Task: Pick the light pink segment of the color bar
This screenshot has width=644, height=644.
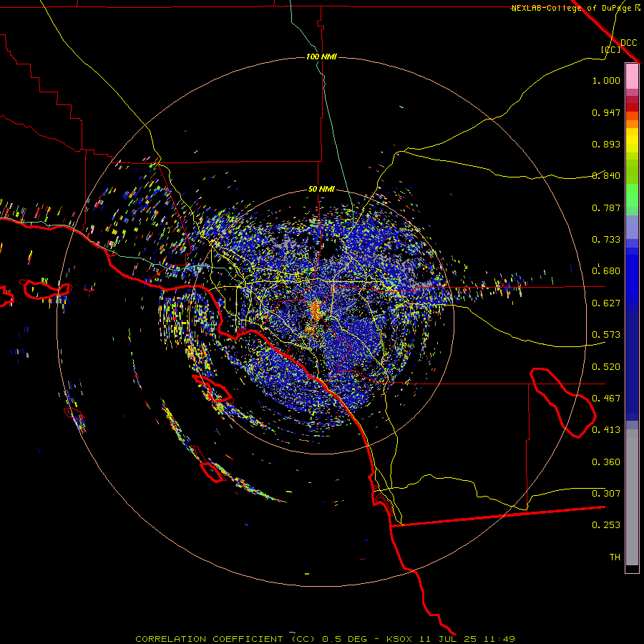Action: 632,76
